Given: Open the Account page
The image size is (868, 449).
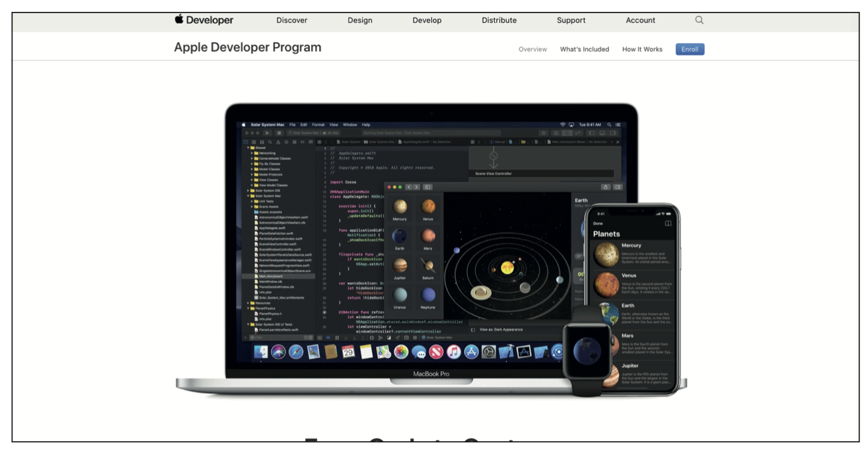Looking at the screenshot, I should 641,20.
